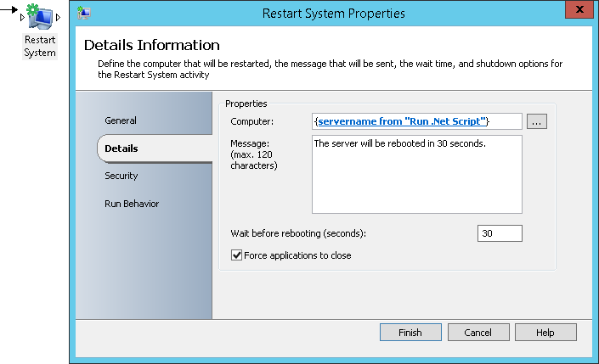Screen dimensions: 599x364
Task: Select the Restart System activity icon
Action: pos(40,16)
